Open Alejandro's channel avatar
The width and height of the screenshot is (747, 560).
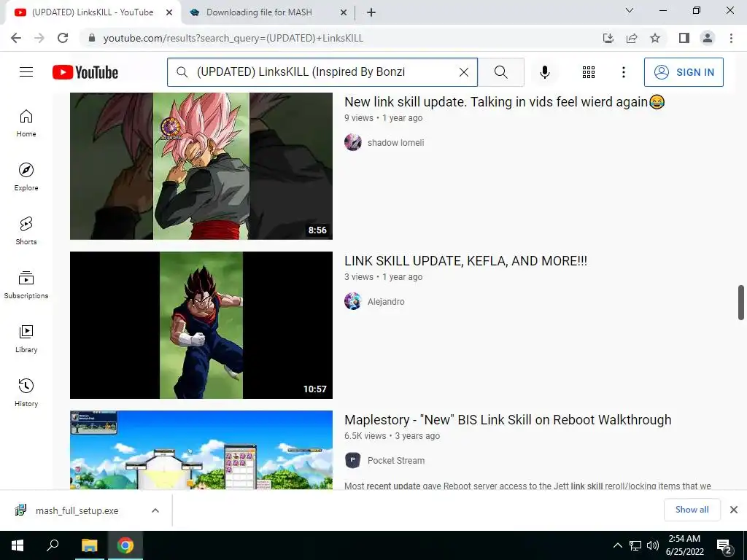tap(353, 301)
